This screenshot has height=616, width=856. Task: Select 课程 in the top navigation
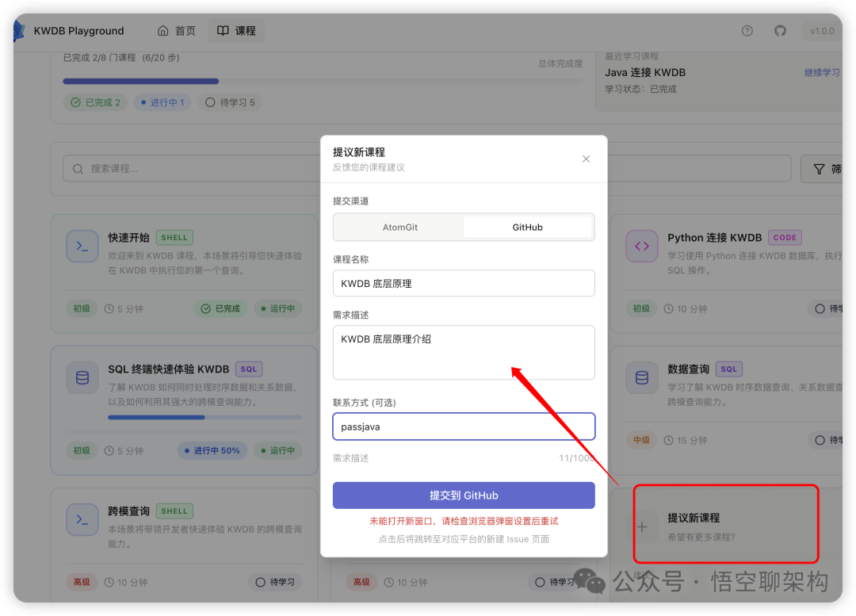[x=235, y=30]
